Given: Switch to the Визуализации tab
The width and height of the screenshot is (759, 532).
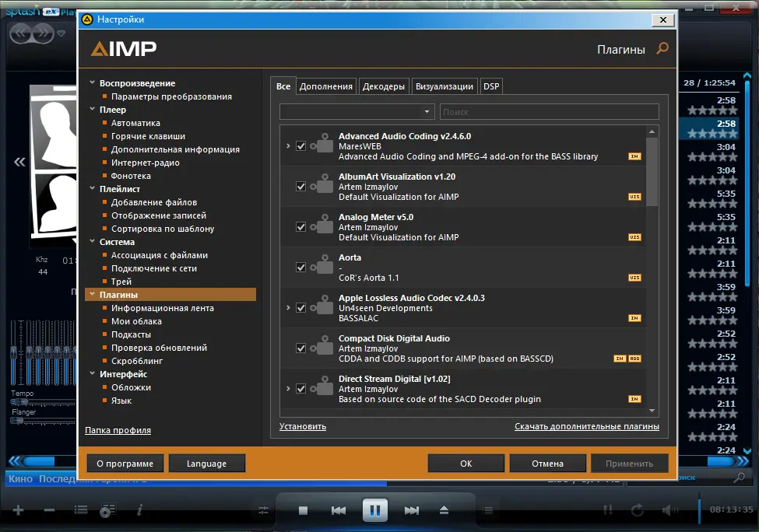Looking at the screenshot, I should click(445, 86).
